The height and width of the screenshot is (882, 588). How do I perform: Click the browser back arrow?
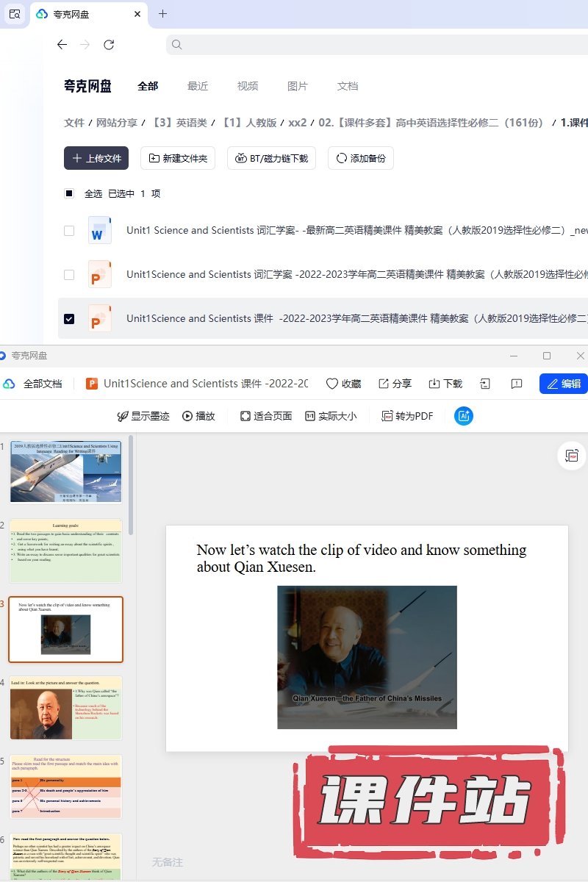[x=62, y=45]
